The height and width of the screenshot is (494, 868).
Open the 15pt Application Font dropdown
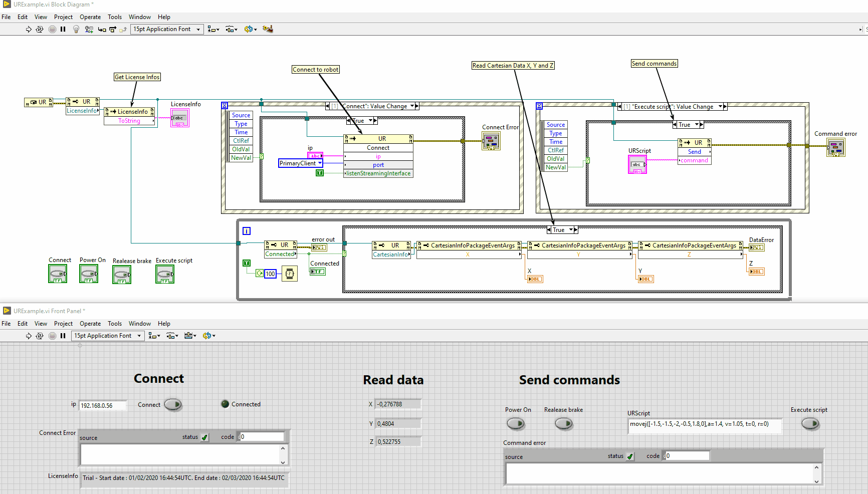tap(167, 29)
